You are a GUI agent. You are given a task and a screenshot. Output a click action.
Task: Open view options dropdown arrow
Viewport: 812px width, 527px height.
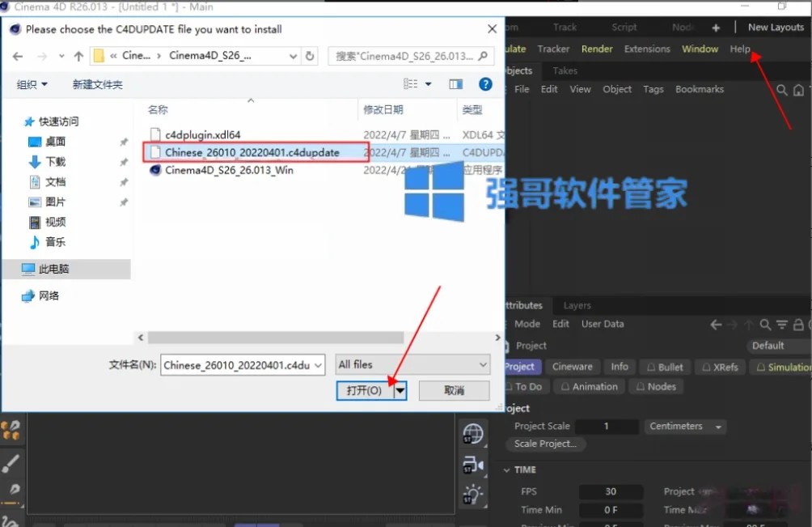429,84
